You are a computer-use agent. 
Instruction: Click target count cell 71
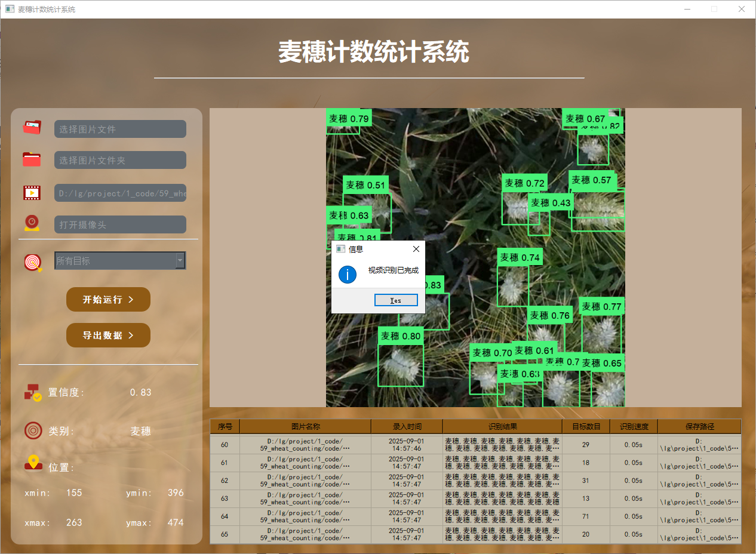pyautogui.click(x=586, y=516)
